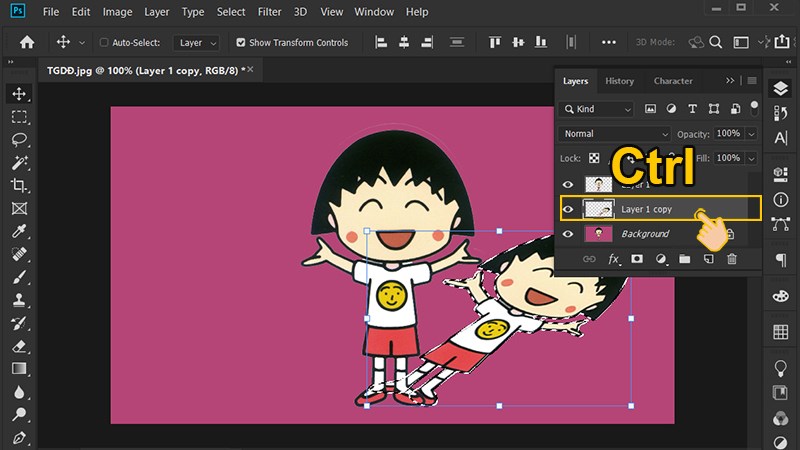The height and width of the screenshot is (450, 800).
Task: Click the Align right edges icon
Action: (x=427, y=42)
